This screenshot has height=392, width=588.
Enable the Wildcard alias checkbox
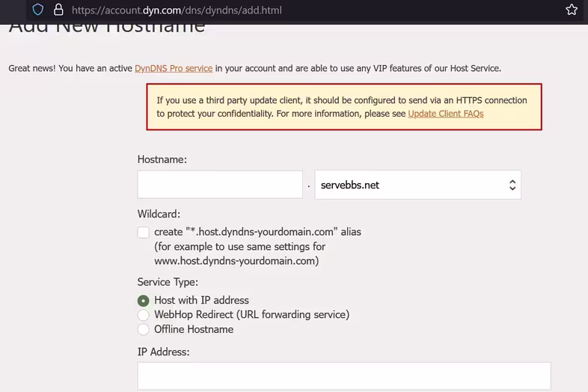click(x=143, y=232)
